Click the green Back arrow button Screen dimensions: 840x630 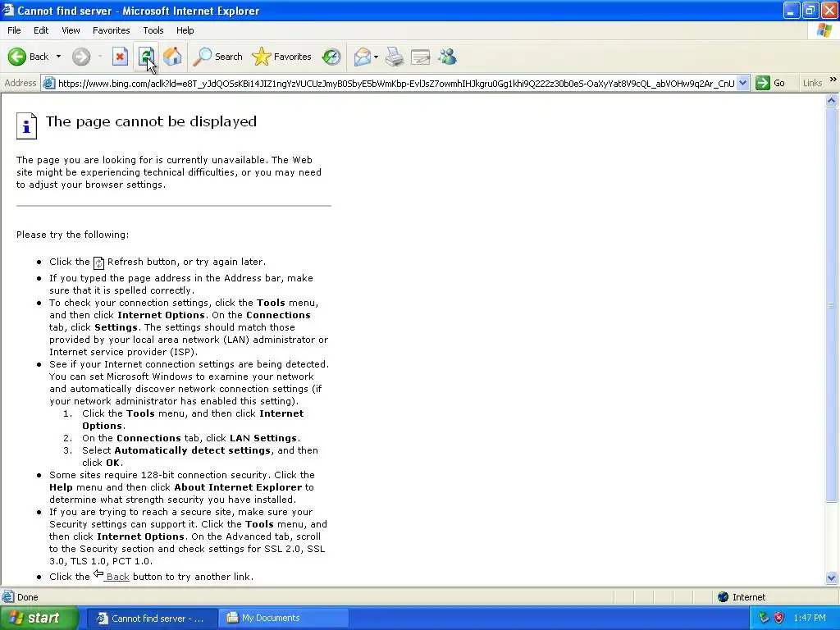pos(17,57)
